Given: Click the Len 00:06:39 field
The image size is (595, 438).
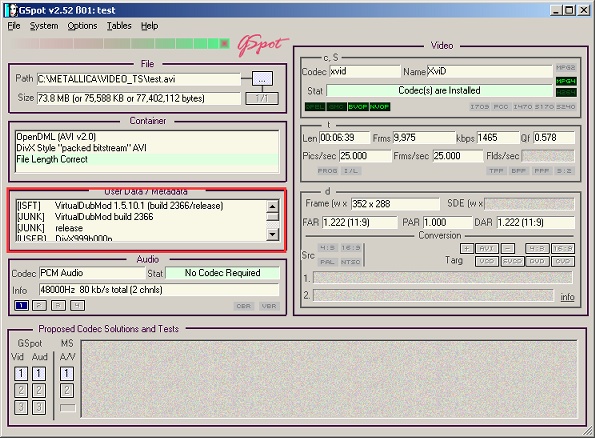Looking at the screenshot, I should point(345,138).
